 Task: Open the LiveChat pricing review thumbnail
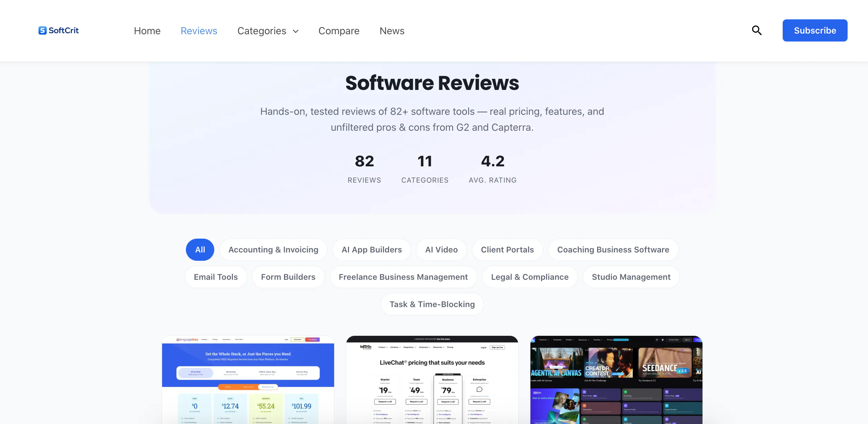tap(432, 380)
